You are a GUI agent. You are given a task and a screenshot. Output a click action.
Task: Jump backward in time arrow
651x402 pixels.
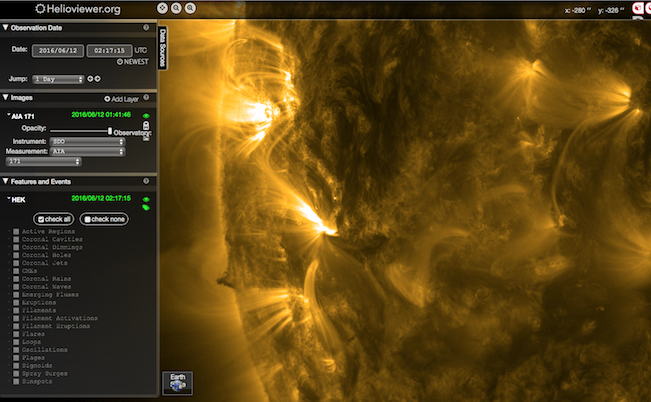(90, 78)
